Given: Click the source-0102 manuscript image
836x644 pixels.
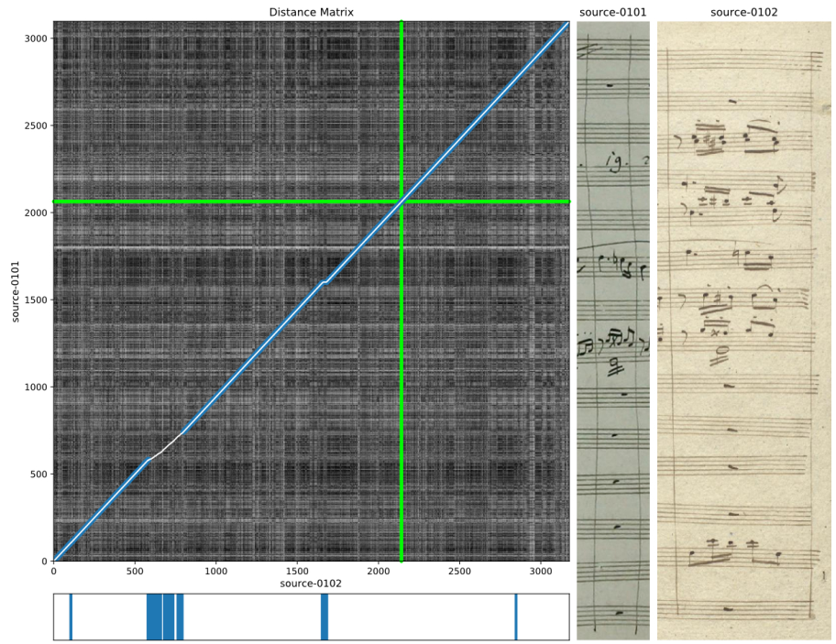Looking at the screenshot, I should coord(743,331).
